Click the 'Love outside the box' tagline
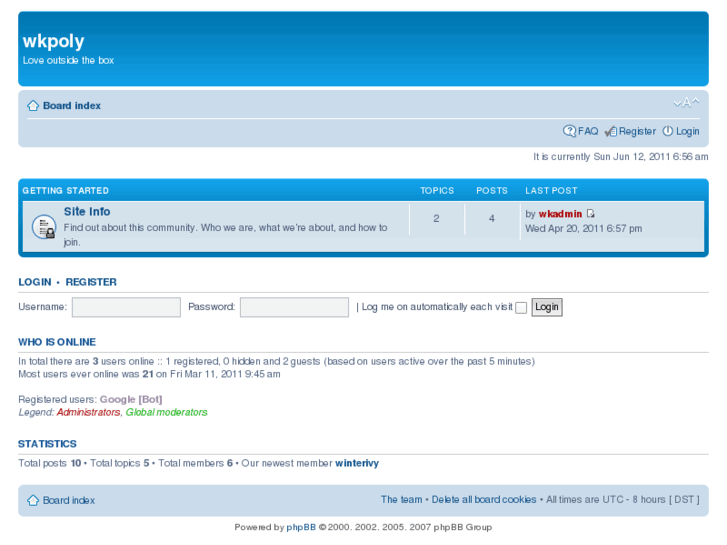 (68, 60)
